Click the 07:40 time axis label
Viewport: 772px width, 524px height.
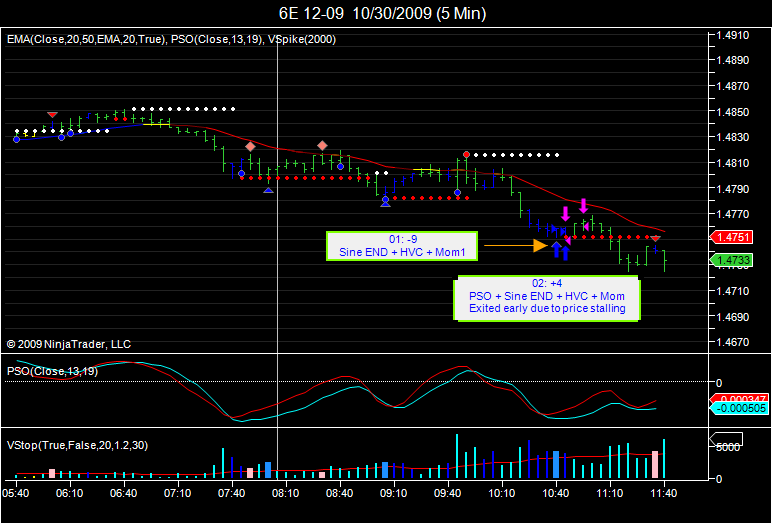pyautogui.click(x=231, y=492)
